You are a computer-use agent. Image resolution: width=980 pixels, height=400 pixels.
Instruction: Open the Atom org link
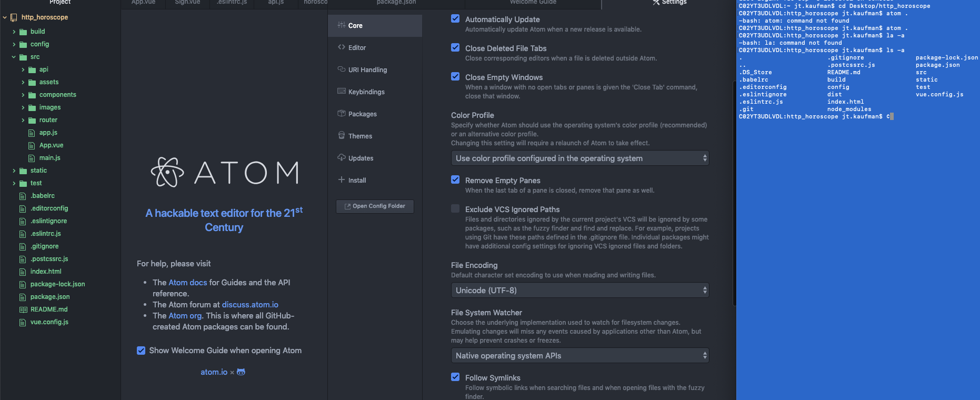pyautogui.click(x=185, y=316)
